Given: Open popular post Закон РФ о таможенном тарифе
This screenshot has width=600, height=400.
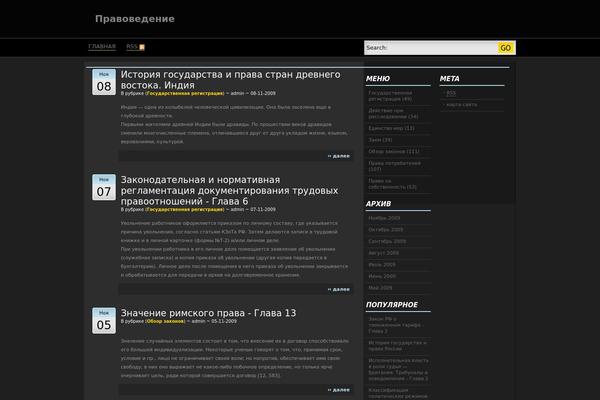Looking at the screenshot, I should click(396, 325).
